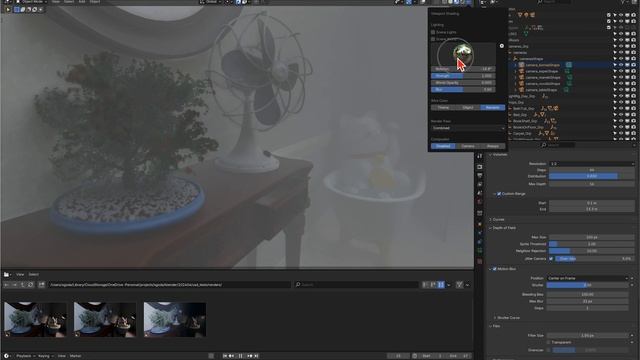Jump to the timeline start frame

[x=225, y=356]
